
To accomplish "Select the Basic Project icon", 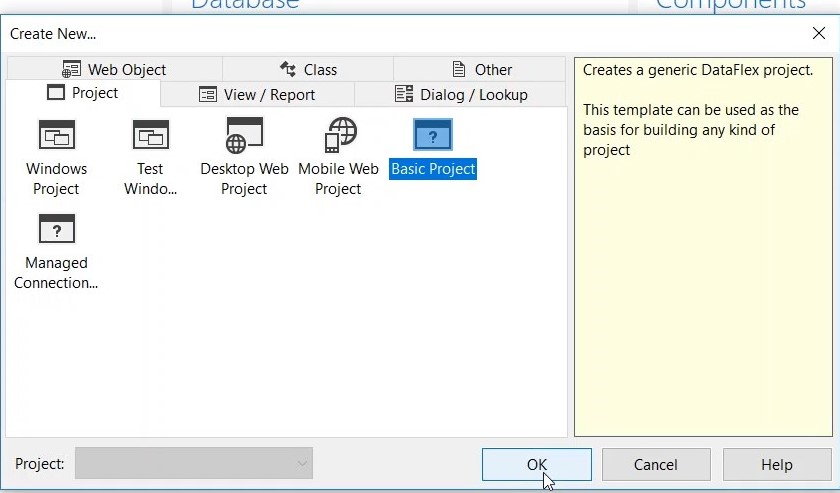I will pyautogui.click(x=432, y=135).
